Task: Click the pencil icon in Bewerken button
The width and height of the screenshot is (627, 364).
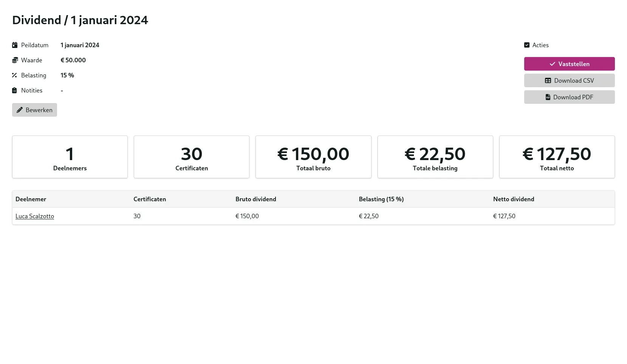Action: (x=20, y=110)
